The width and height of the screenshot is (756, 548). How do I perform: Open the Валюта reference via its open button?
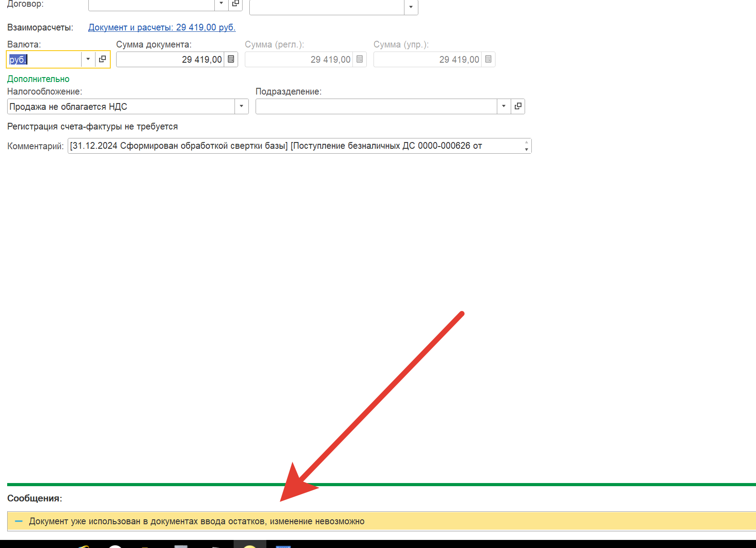pos(102,59)
